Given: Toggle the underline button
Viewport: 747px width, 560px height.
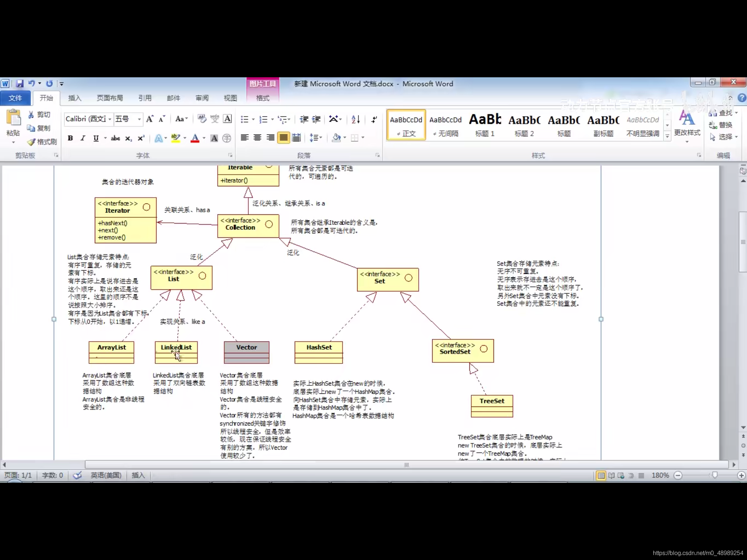Looking at the screenshot, I should (x=96, y=138).
